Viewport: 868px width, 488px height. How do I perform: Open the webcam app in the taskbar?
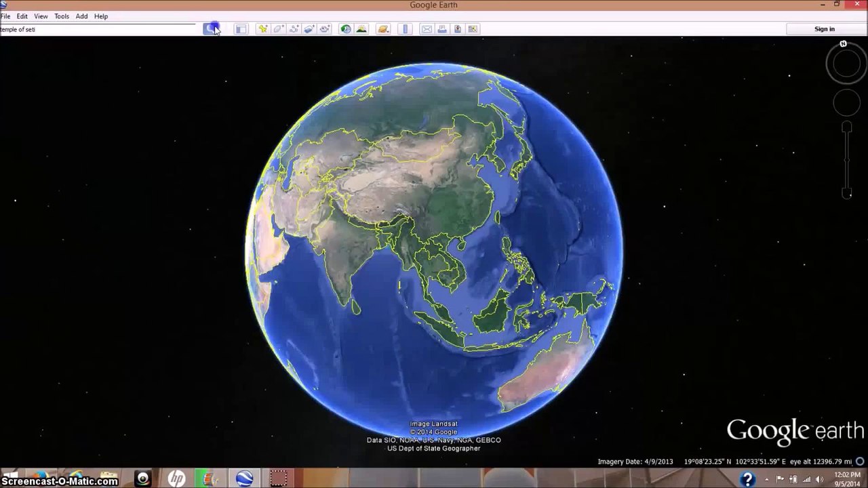click(142, 479)
